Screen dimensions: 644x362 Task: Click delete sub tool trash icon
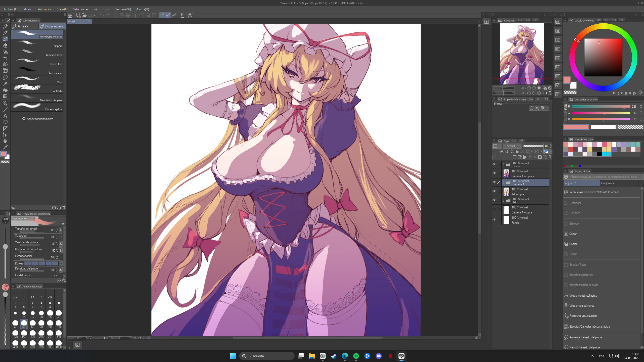(64, 208)
